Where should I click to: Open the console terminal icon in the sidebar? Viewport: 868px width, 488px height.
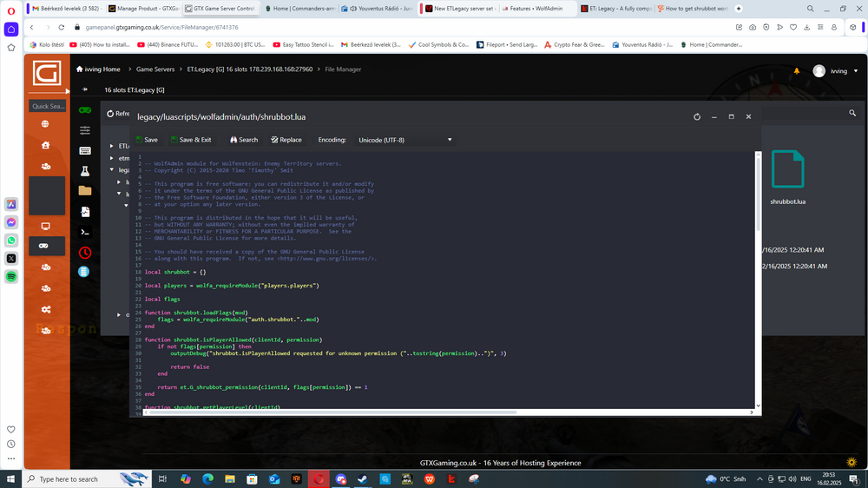point(85,232)
